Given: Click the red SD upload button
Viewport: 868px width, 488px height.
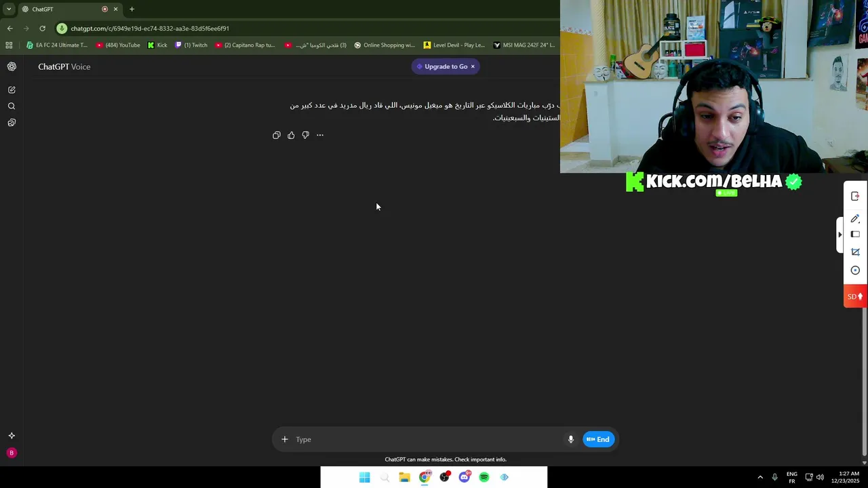Looking at the screenshot, I should coord(855,296).
